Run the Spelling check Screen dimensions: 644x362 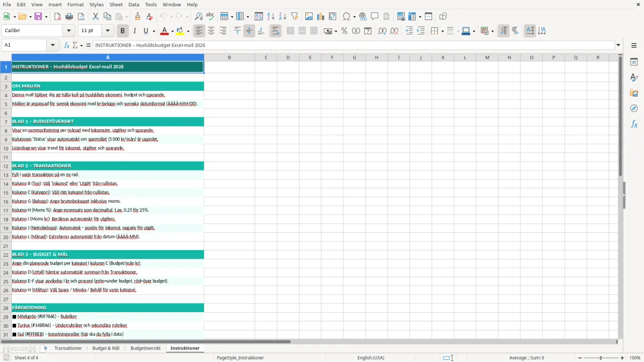[210, 17]
